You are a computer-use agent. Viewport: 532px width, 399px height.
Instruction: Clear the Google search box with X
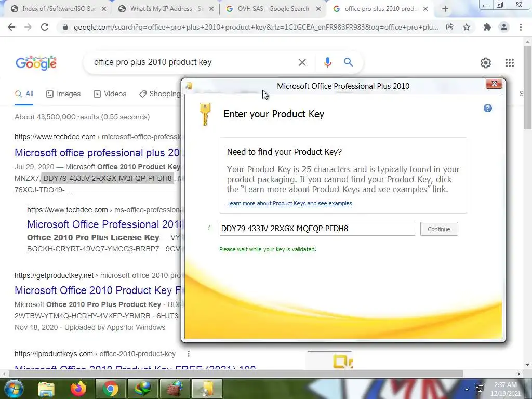click(302, 62)
